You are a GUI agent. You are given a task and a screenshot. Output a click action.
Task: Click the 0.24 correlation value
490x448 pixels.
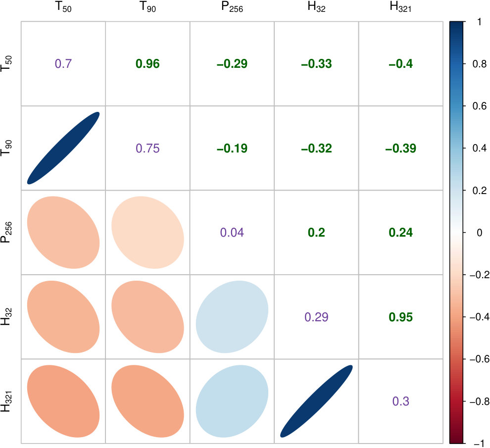pos(400,233)
